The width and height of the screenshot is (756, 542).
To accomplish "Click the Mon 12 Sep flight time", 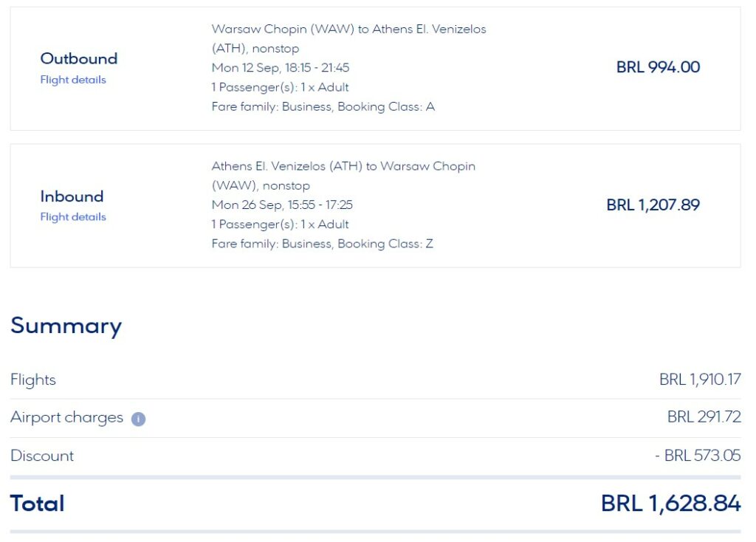I will 280,67.
